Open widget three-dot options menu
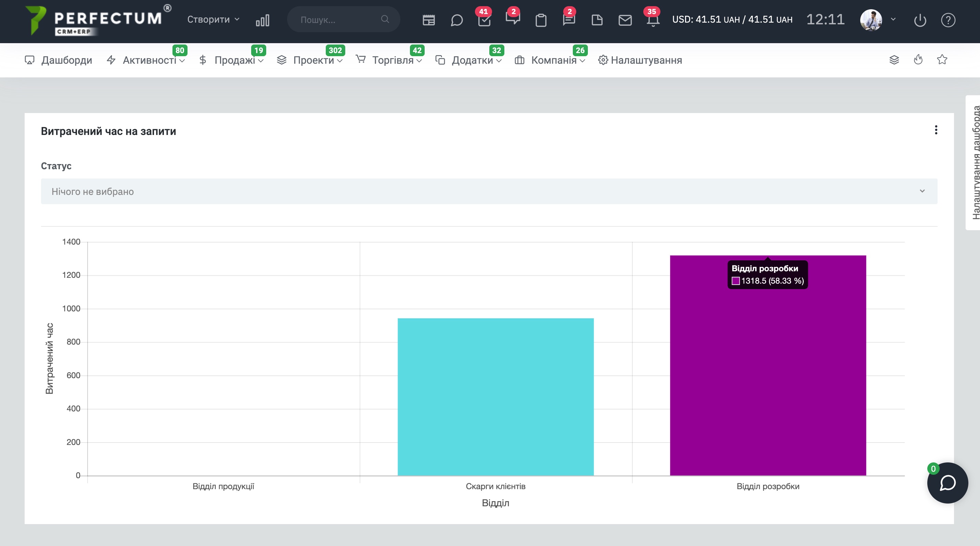This screenshot has width=980, height=546. (x=936, y=130)
